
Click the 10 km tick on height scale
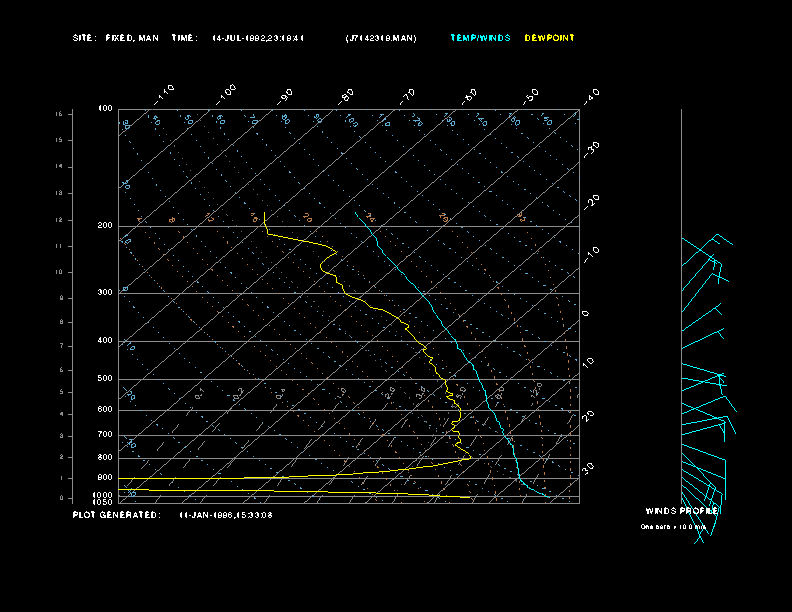(x=59, y=272)
